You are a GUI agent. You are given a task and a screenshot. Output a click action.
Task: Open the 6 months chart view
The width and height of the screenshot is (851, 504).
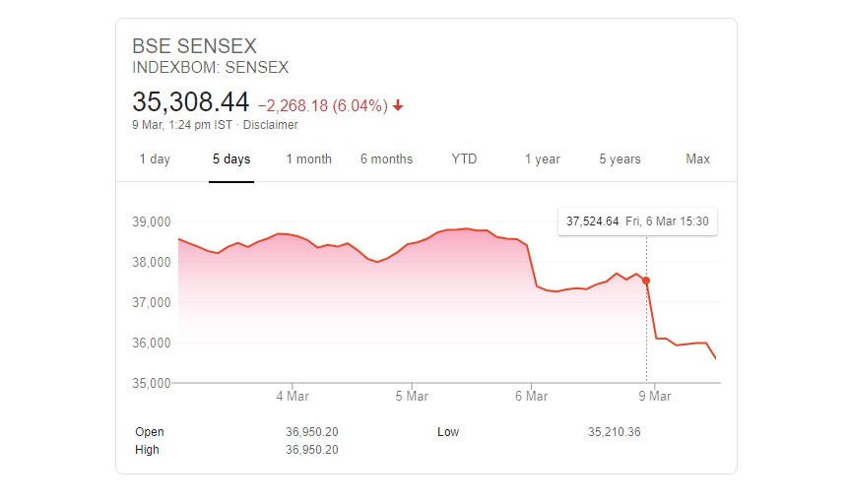coord(386,158)
